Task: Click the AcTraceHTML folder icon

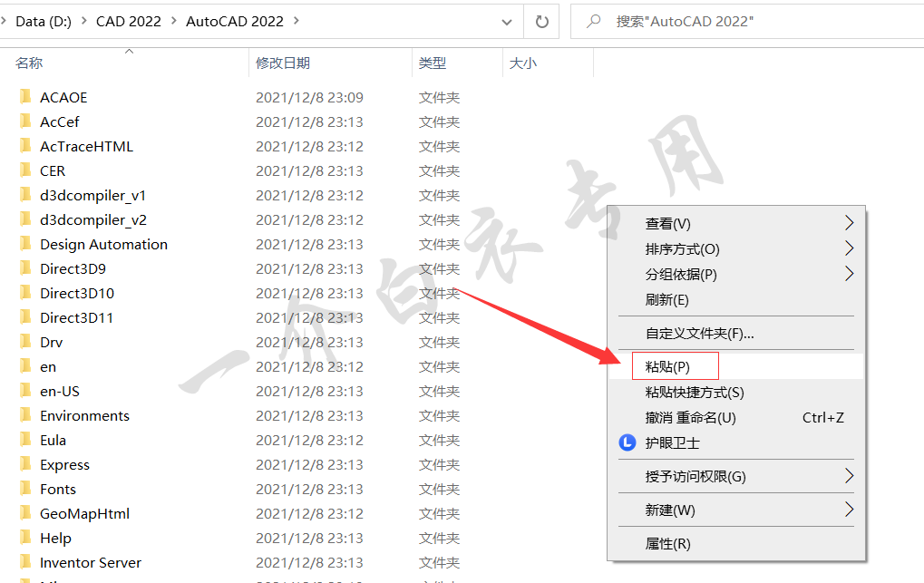Action: [25, 146]
